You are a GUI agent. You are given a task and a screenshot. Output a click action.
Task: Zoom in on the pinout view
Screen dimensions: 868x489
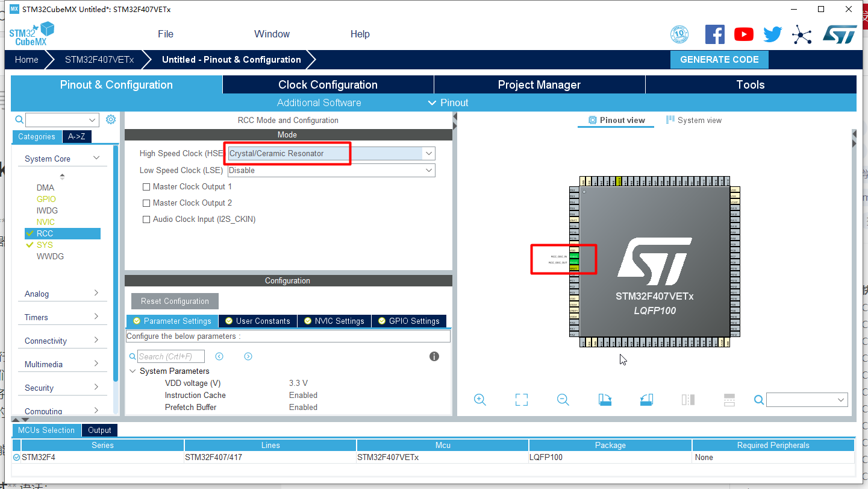click(x=480, y=399)
